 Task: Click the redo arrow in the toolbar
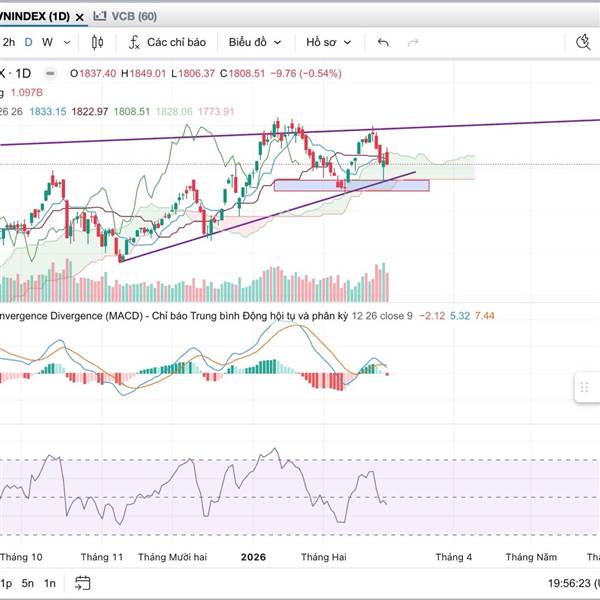click(x=410, y=42)
